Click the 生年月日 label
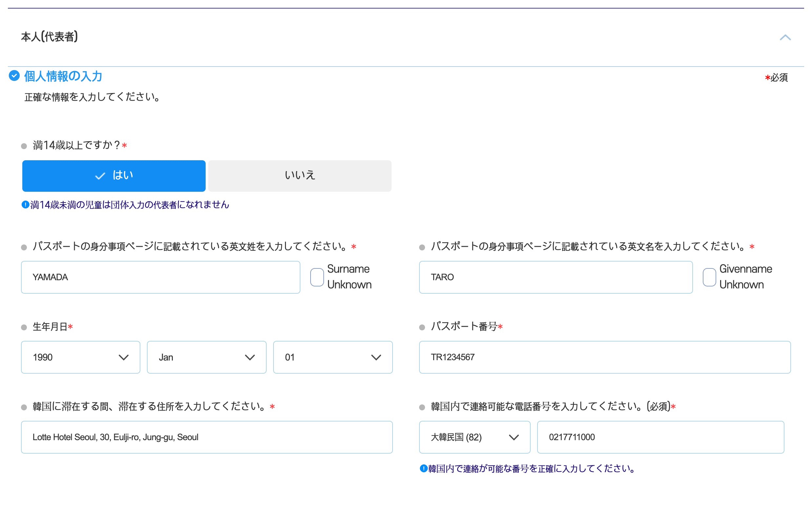The image size is (812, 508). pyautogui.click(x=50, y=326)
